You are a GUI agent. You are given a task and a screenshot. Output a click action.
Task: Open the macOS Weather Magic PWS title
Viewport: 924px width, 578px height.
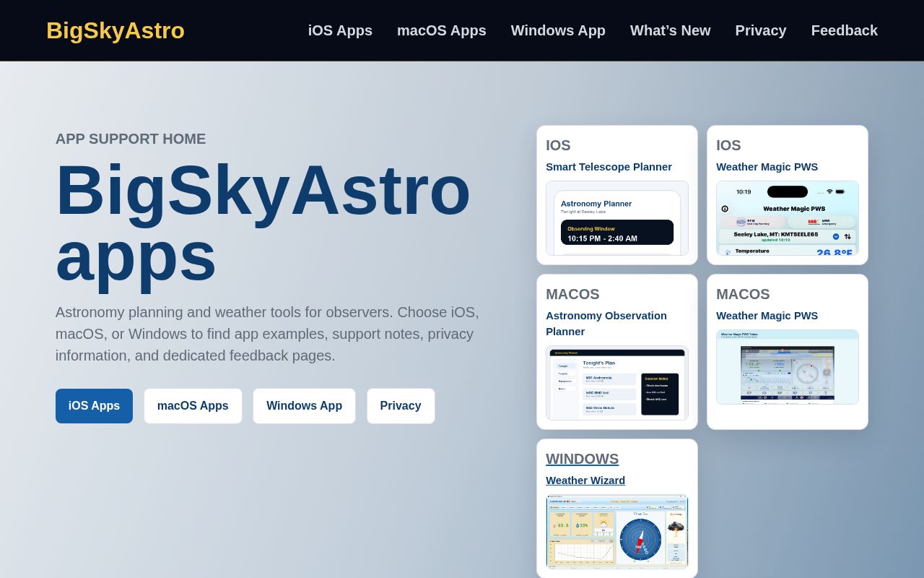click(767, 316)
